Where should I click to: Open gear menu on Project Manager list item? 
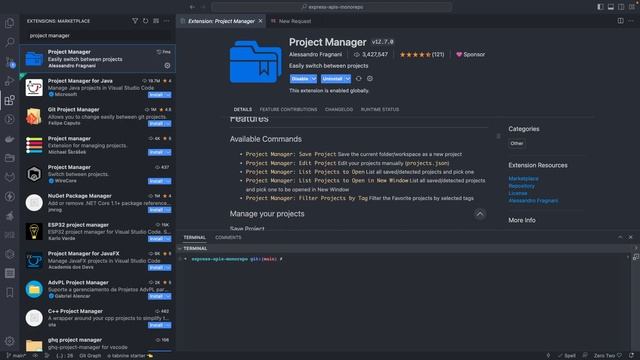coord(167,65)
